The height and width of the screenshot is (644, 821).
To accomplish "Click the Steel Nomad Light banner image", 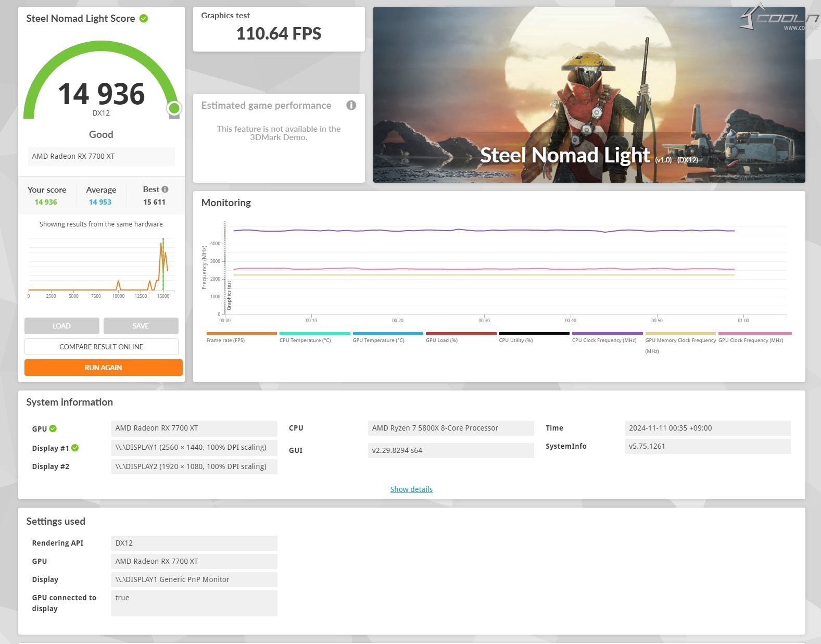I will coord(589,95).
